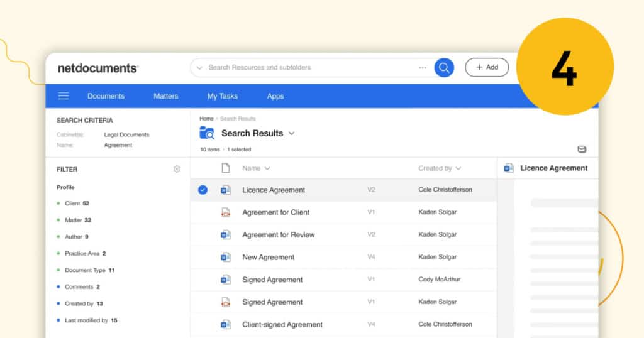The width and height of the screenshot is (644, 338).
Task: Click the Home breadcrumb link
Action: tap(206, 119)
